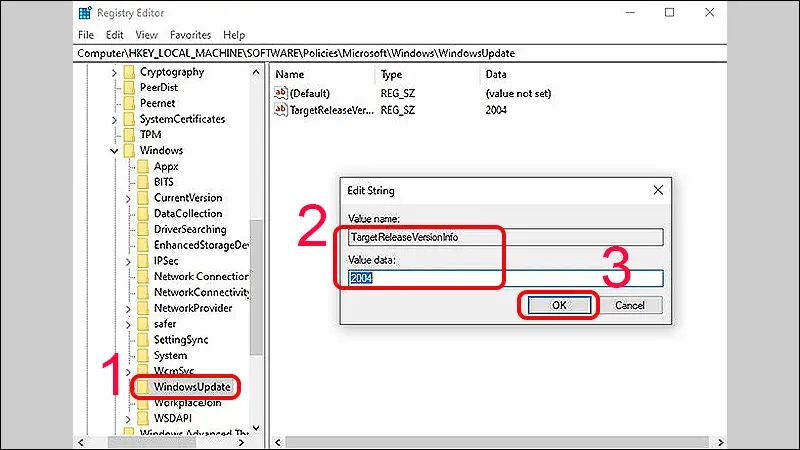
Task: Expand the Cryptography key node
Action: click(113, 72)
